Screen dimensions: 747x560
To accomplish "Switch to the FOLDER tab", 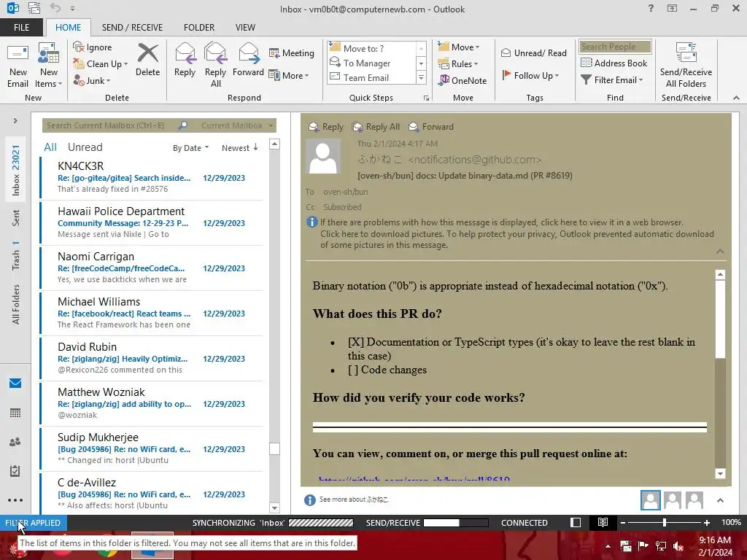I will 199,28.
